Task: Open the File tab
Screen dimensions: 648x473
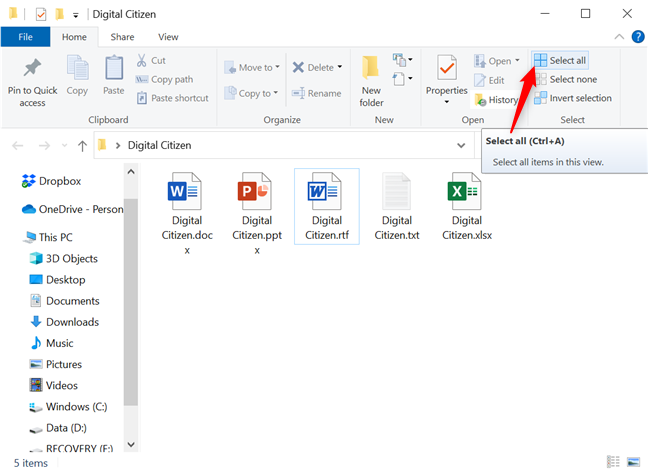Action: click(x=25, y=37)
